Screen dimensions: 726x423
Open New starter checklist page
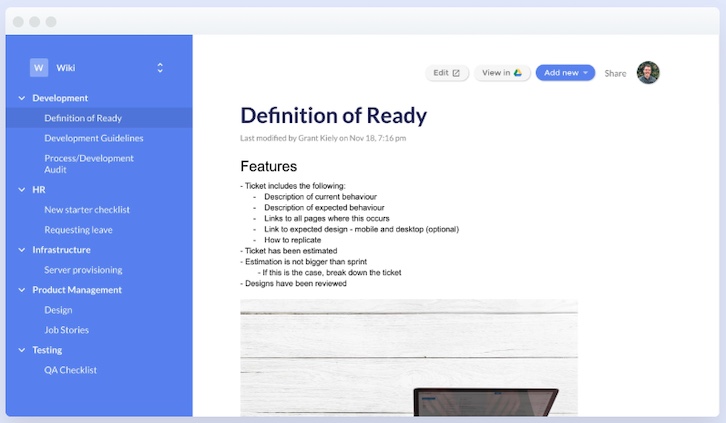coord(87,210)
